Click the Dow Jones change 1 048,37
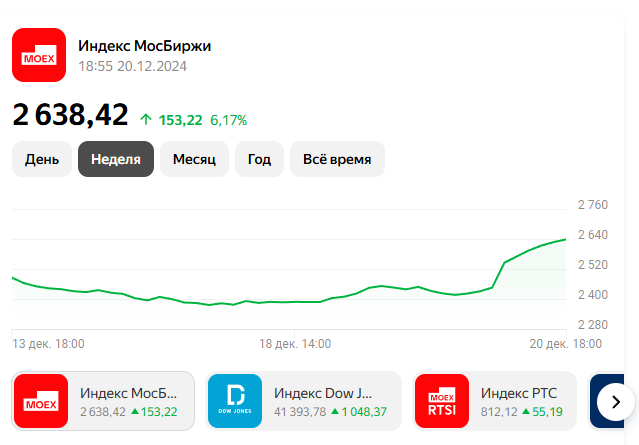This screenshot has width=639, height=445. point(364,412)
